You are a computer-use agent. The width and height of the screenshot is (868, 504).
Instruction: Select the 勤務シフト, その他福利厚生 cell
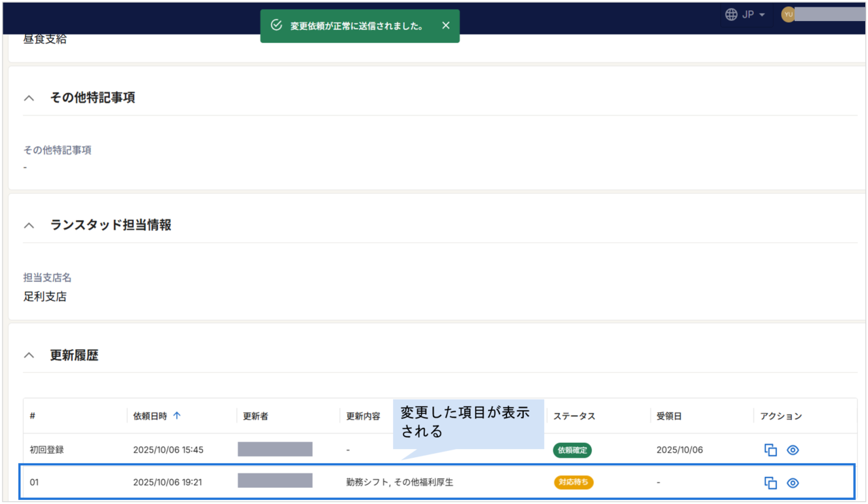(400, 483)
